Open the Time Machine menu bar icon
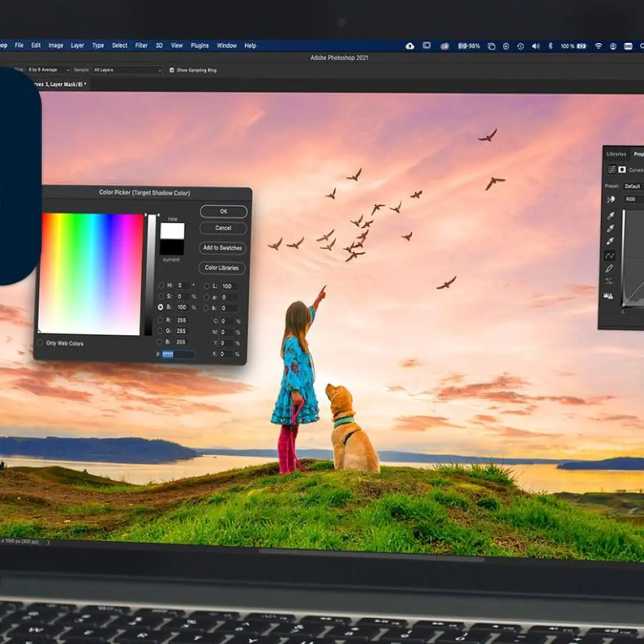This screenshot has height=644, width=644. pyautogui.click(x=521, y=46)
